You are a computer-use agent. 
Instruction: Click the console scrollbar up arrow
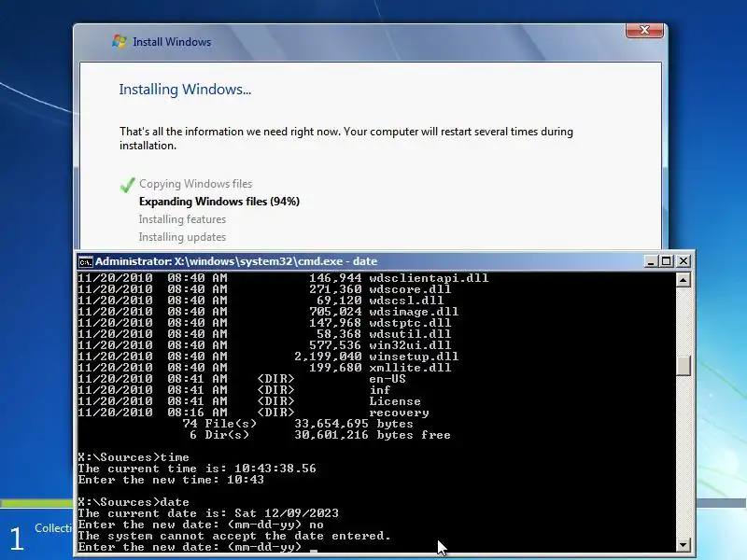(684, 279)
